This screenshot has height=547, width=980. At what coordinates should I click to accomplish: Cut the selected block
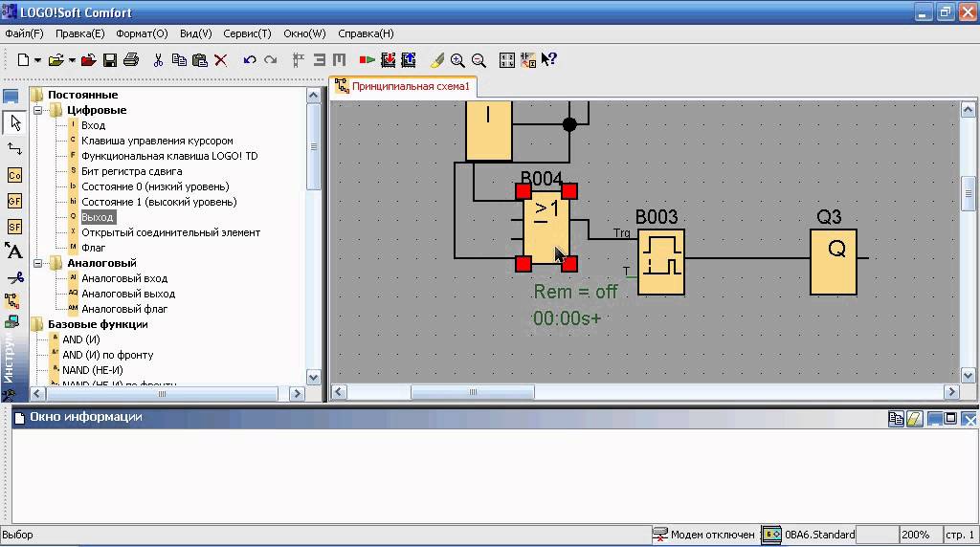158,60
